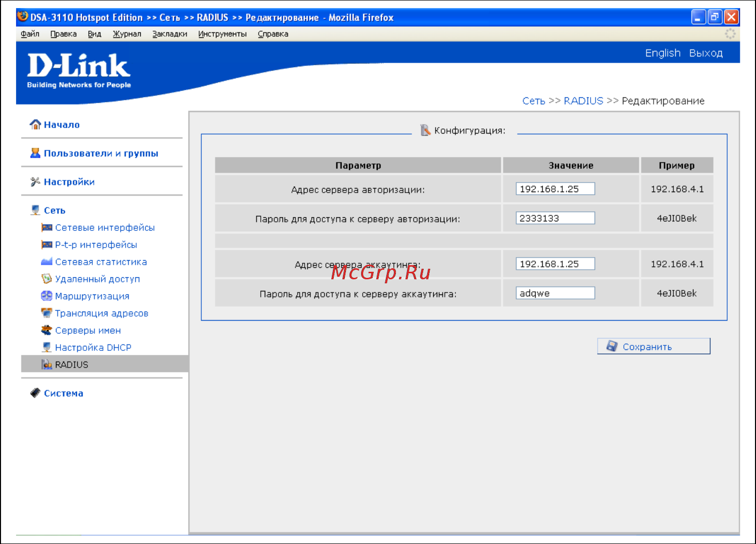This screenshot has width=756, height=544.
Task: Save settings with the Сохранить button
Action: pos(654,346)
